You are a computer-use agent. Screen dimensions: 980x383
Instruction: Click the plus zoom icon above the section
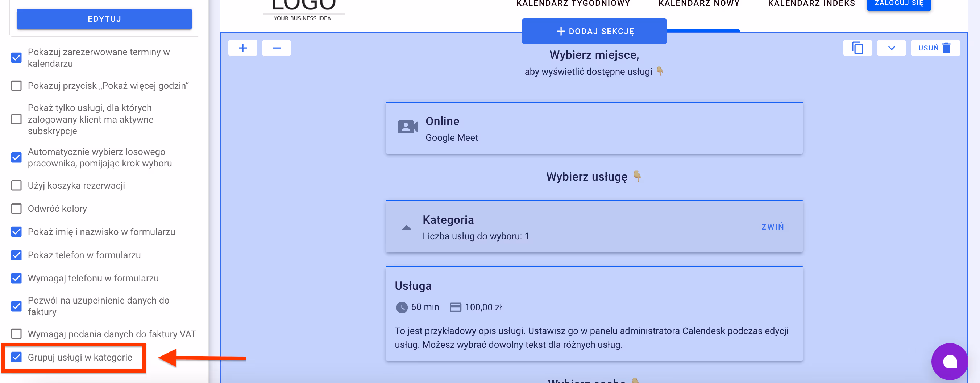(243, 48)
